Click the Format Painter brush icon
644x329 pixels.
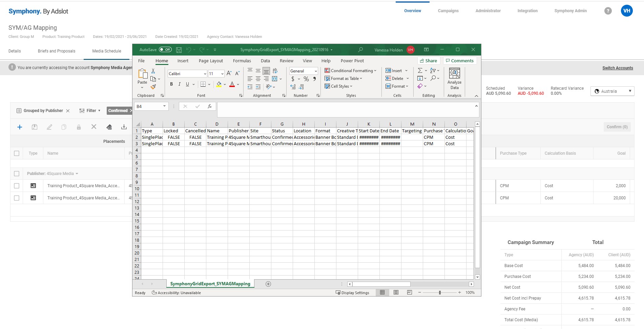pyautogui.click(x=153, y=87)
